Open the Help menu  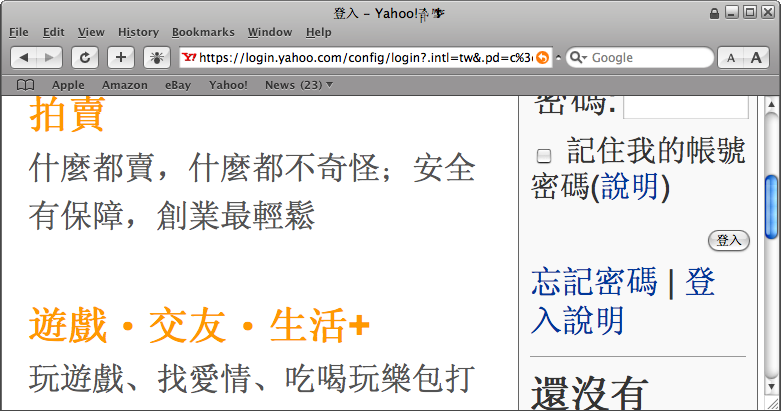(318, 32)
